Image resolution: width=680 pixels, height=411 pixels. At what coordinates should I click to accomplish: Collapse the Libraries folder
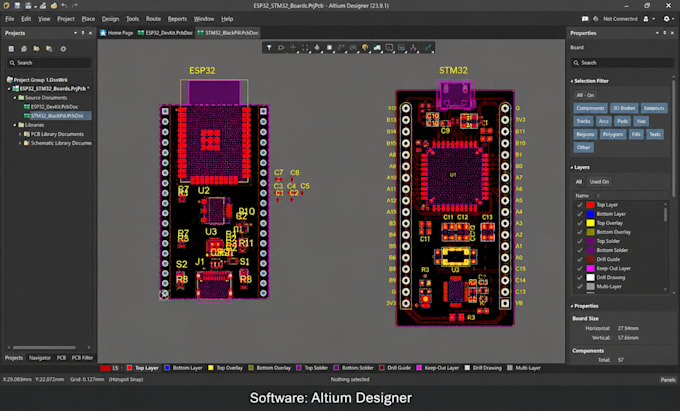[15, 125]
